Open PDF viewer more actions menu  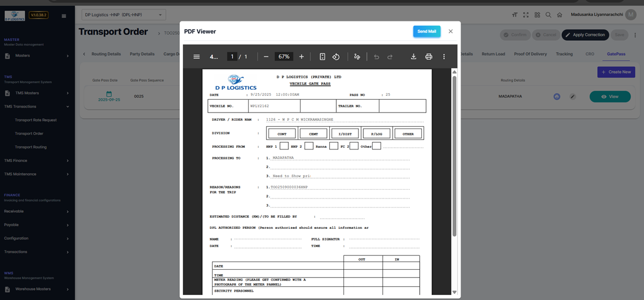click(x=444, y=57)
